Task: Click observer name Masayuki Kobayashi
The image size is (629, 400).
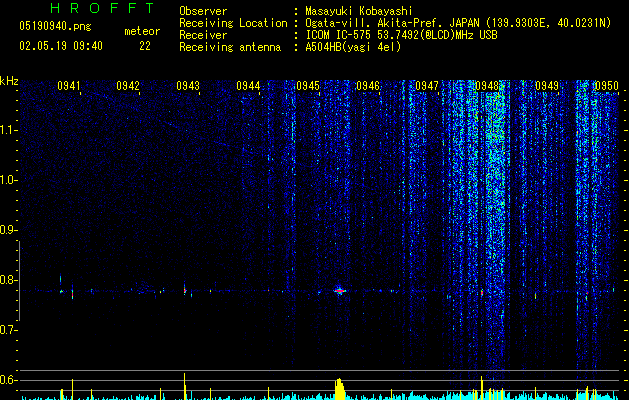Action: [358, 11]
